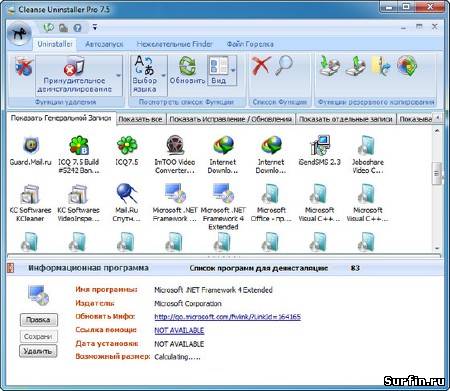Viewport: 450px width, 391px height.
Task: Click the red X remove entry icon
Action: coord(261,65)
